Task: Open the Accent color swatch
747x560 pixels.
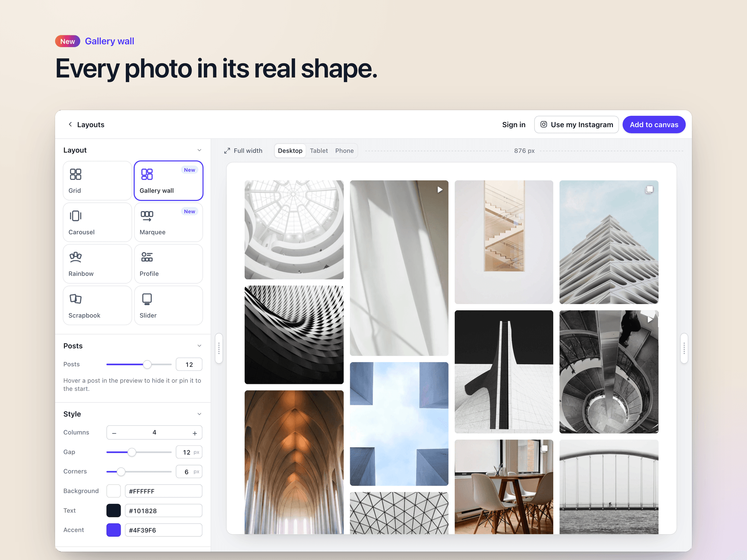Action: coord(113,530)
